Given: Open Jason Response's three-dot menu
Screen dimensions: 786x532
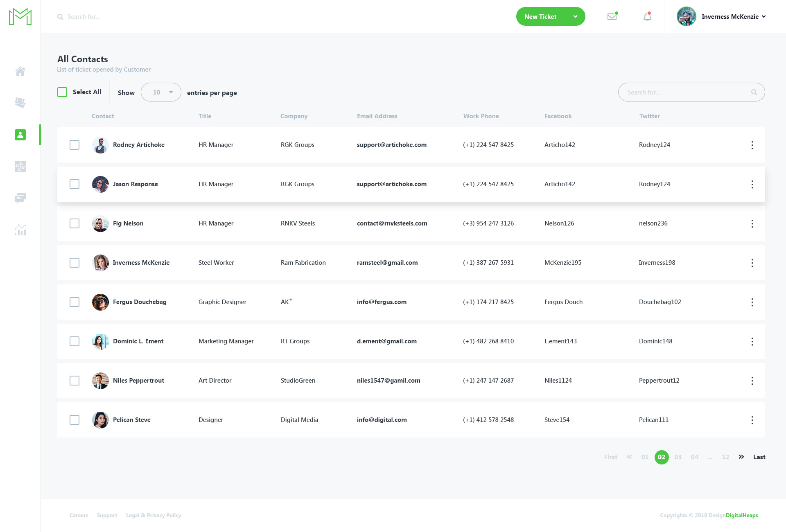Looking at the screenshot, I should (x=752, y=185).
